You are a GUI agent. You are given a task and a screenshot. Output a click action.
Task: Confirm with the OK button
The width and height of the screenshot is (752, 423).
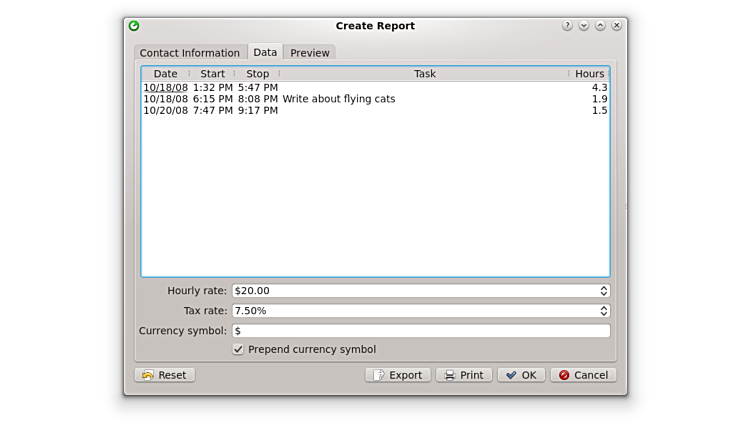tap(521, 375)
